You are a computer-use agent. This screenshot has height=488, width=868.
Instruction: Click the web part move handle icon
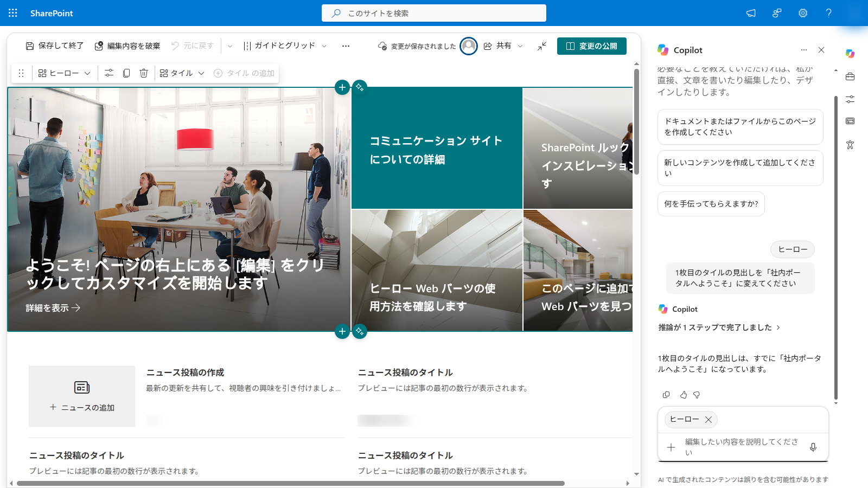pos(21,73)
